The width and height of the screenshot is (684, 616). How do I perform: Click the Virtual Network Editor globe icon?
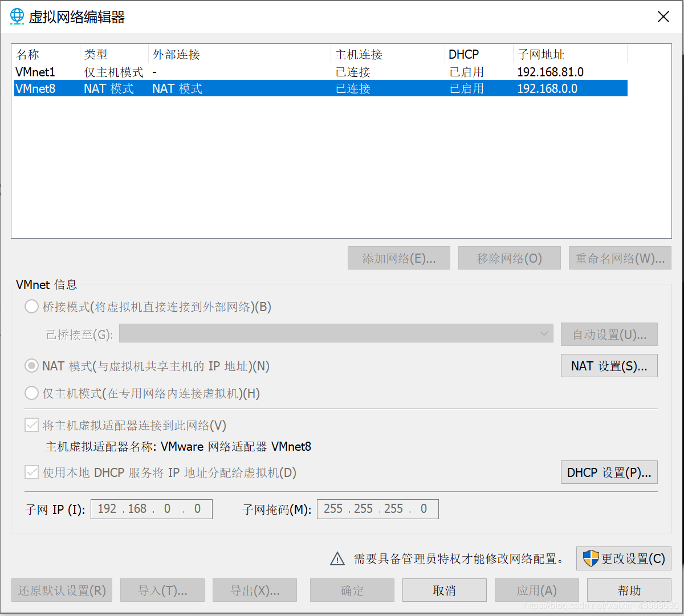(17, 17)
